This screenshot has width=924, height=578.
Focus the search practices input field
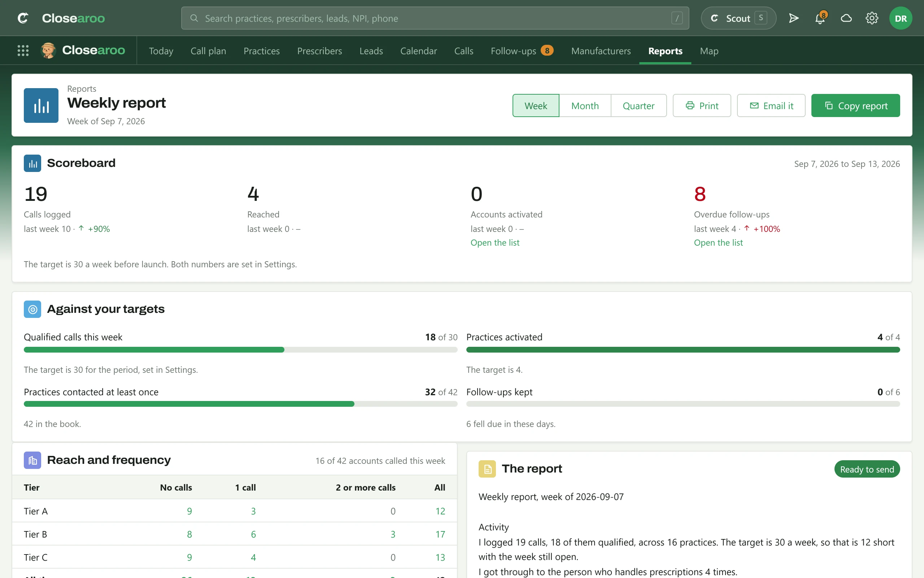coord(435,18)
